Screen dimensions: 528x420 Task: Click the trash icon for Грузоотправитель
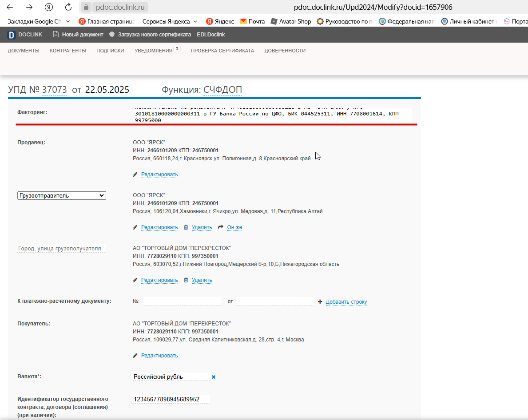(186, 227)
